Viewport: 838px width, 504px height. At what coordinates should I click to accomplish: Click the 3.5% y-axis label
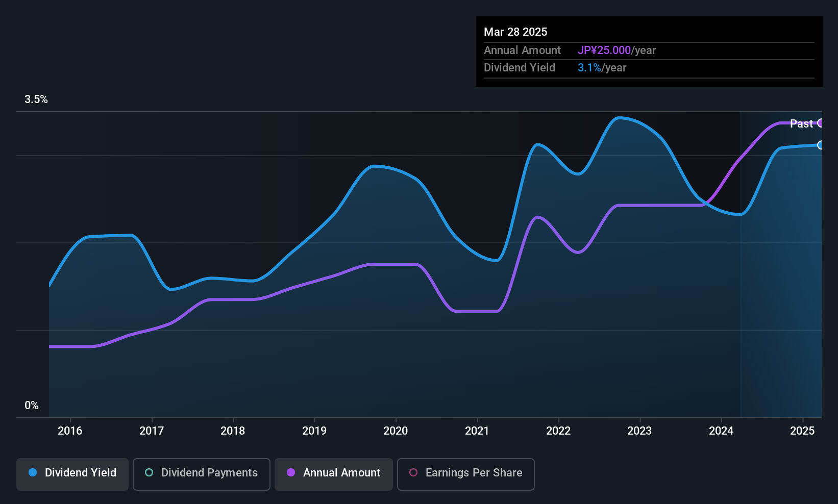36,99
